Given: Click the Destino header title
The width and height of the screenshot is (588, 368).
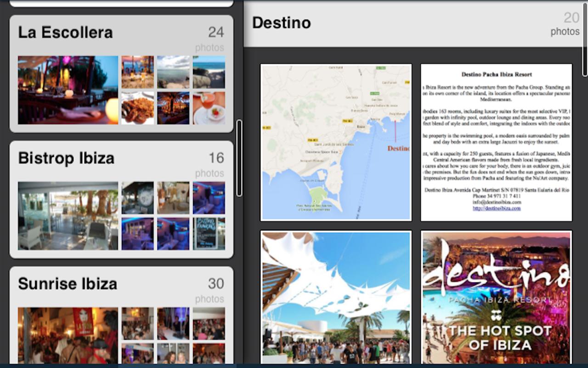Looking at the screenshot, I should (x=282, y=23).
